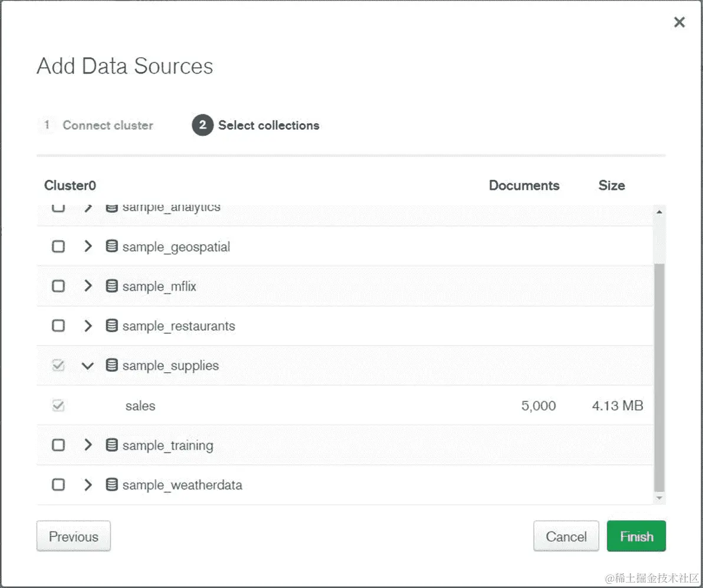Viewport: 703px width, 588px height.
Task: Click the sample_mflix database icon
Action: pos(111,286)
